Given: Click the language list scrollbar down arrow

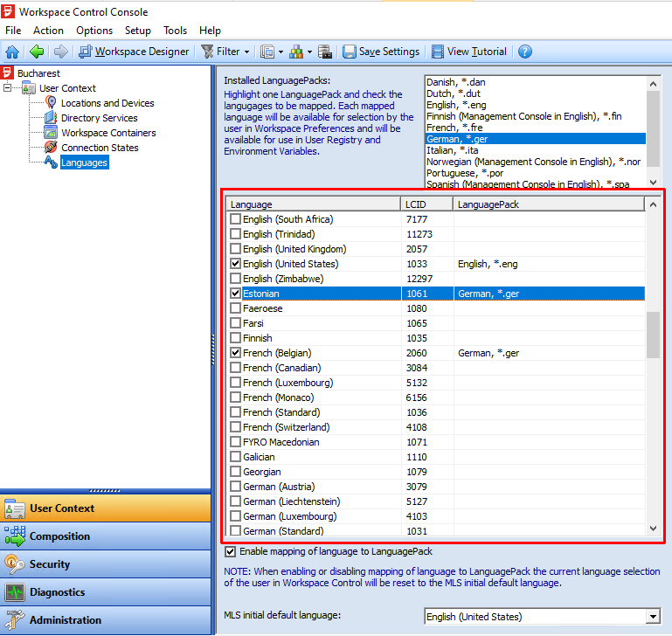Looking at the screenshot, I should click(653, 529).
